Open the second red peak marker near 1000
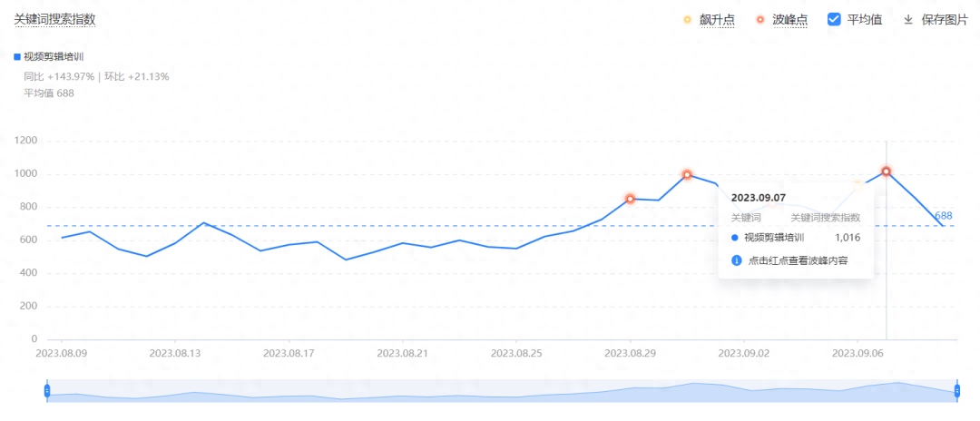 [687, 175]
